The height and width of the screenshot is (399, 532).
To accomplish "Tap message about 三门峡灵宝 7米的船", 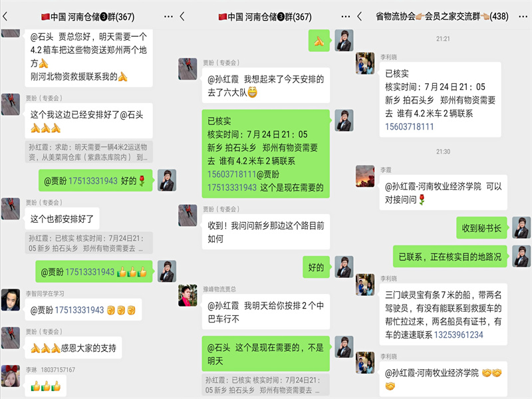I will (443, 315).
